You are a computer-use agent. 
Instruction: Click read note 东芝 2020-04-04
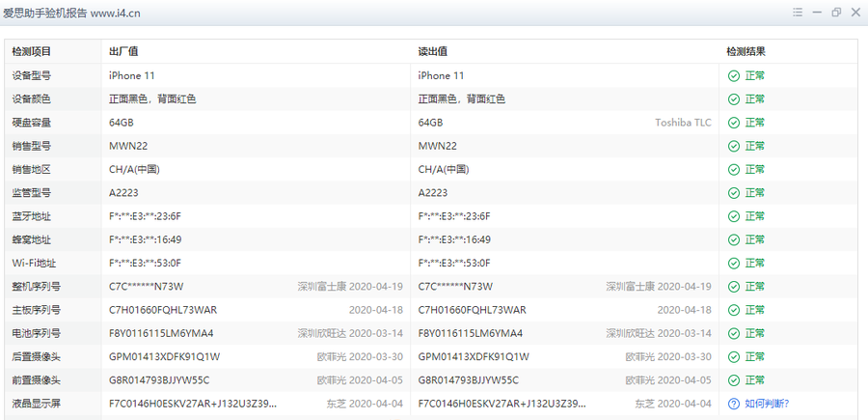click(673, 404)
